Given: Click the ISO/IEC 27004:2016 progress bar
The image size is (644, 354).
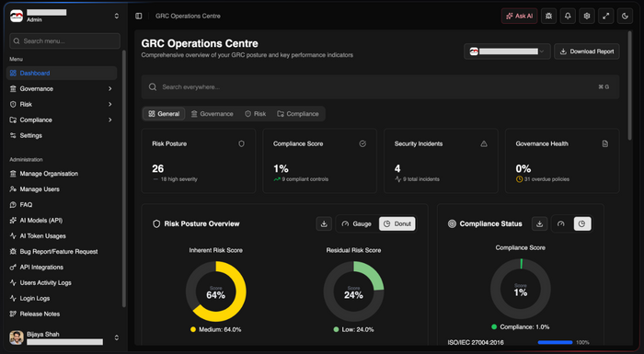Looking at the screenshot, I should pos(555,342).
